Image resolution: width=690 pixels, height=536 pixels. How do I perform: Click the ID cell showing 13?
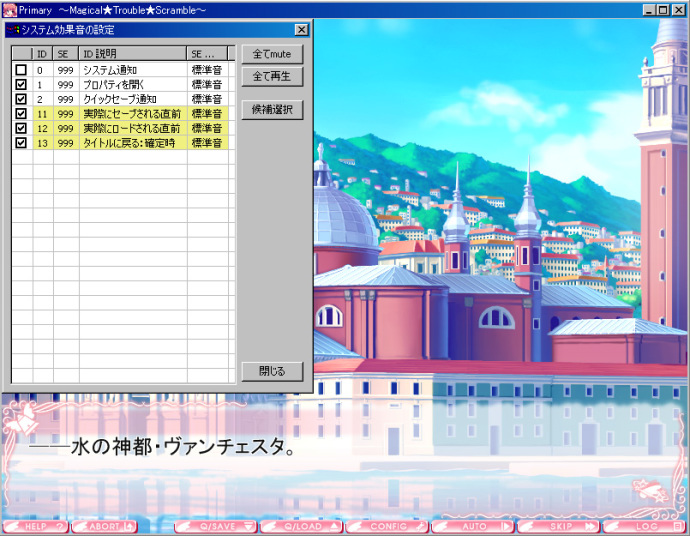point(43,143)
